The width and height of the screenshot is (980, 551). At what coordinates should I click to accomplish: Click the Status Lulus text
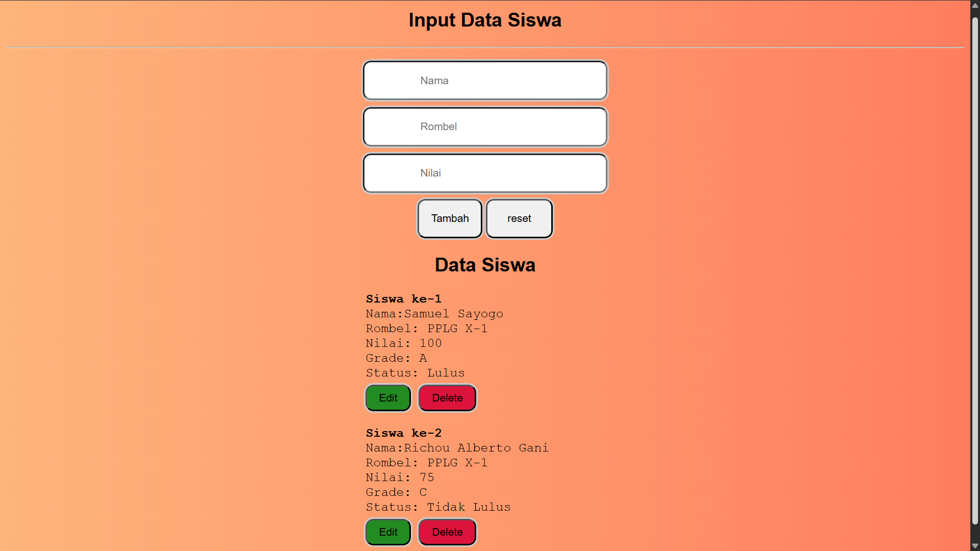click(x=415, y=373)
